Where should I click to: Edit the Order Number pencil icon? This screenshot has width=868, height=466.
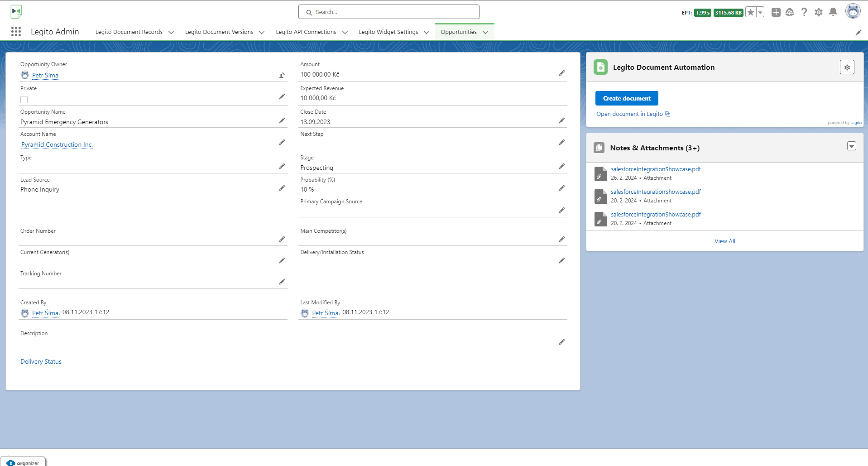tap(282, 239)
